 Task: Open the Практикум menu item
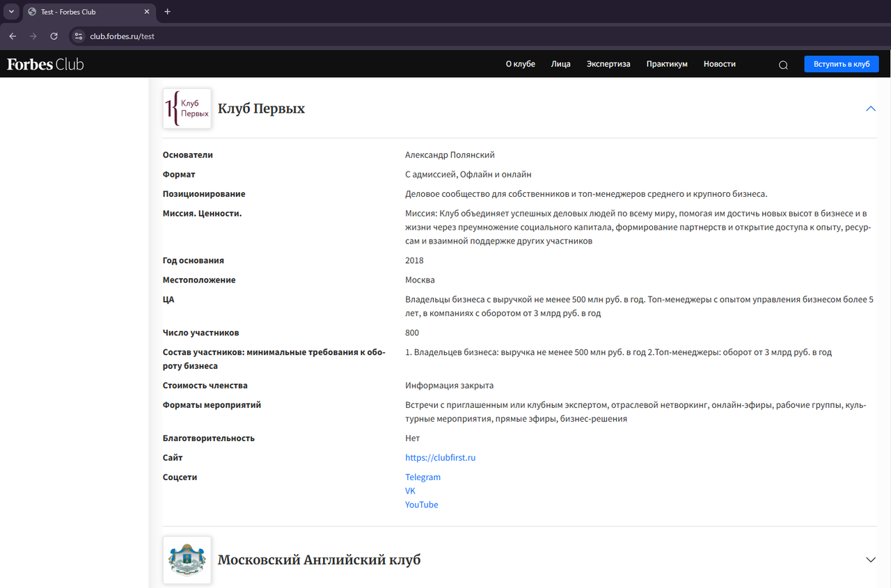coord(667,64)
